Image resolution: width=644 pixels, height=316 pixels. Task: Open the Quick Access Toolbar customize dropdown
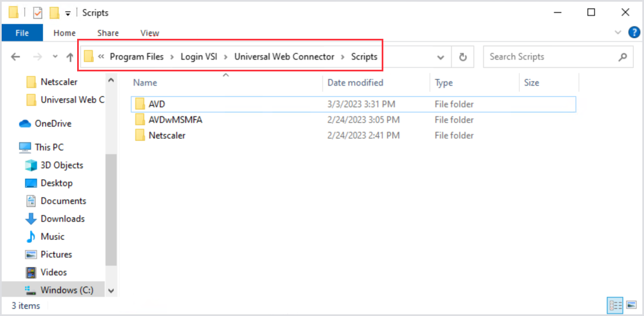(68, 13)
